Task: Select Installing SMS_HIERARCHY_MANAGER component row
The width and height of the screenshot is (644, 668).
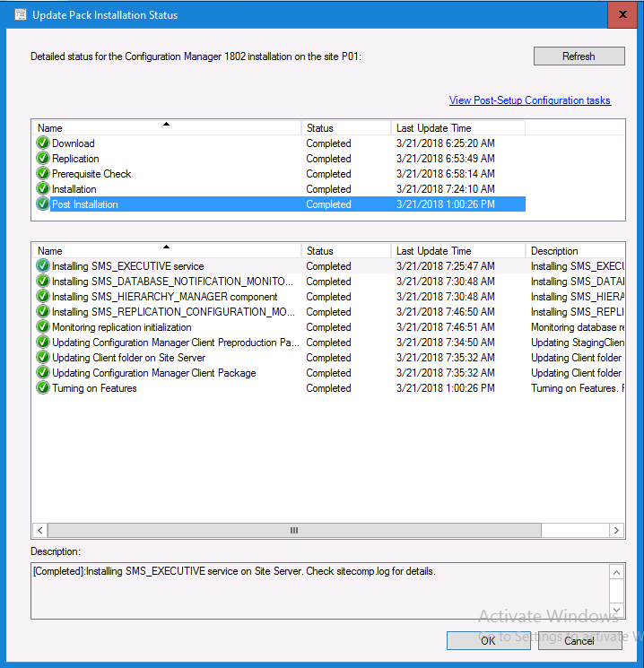Action: (x=329, y=297)
